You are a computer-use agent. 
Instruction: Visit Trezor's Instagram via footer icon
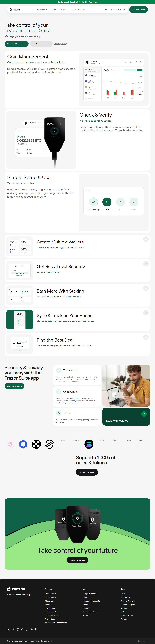click(18, 629)
